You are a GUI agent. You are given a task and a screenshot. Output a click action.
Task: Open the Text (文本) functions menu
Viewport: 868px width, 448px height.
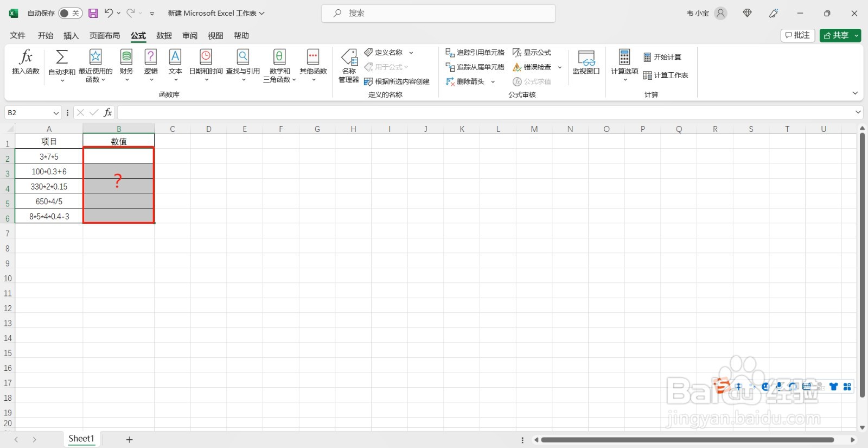pyautogui.click(x=175, y=65)
